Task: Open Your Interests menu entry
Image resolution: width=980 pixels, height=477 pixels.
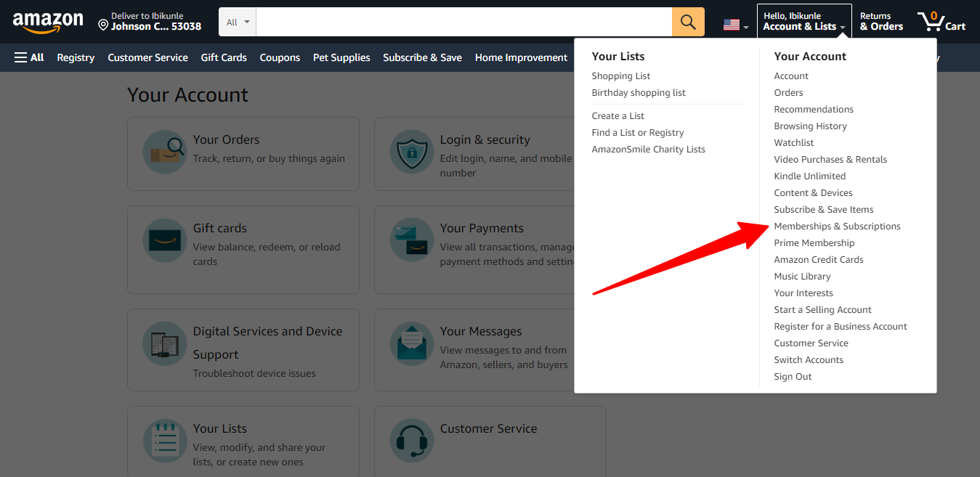Action: (x=803, y=293)
